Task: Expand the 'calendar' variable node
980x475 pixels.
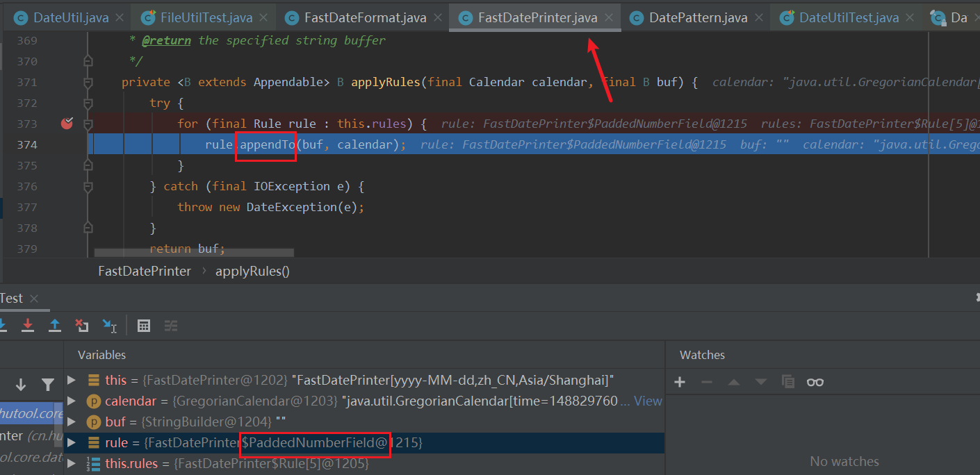Action: [x=72, y=401]
